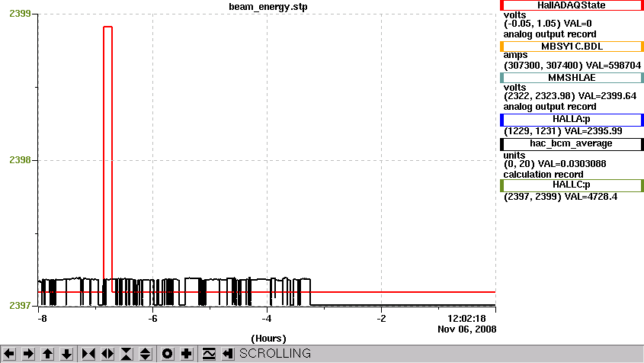Pan the plot left with the left arrow

coord(9,354)
